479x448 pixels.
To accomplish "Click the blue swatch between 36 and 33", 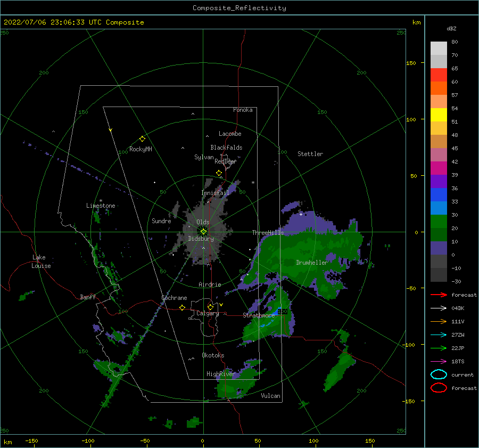I will tap(439, 195).
